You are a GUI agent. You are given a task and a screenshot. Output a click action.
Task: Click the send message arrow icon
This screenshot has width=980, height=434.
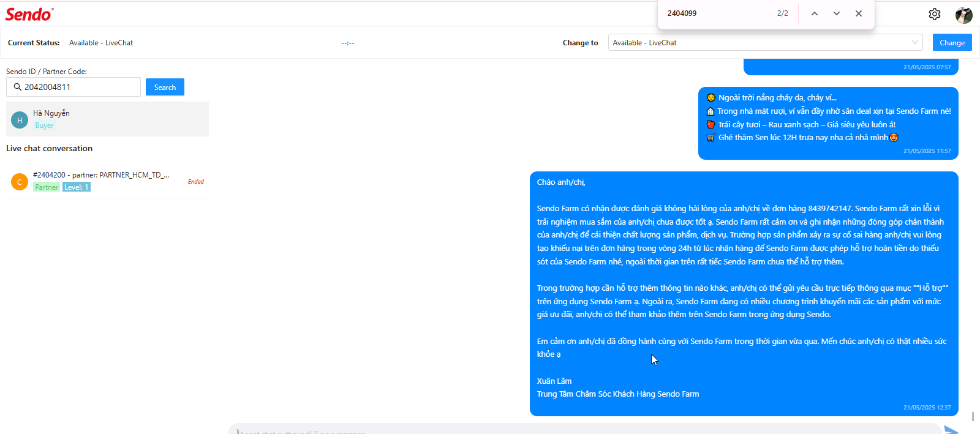click(951, 430)
